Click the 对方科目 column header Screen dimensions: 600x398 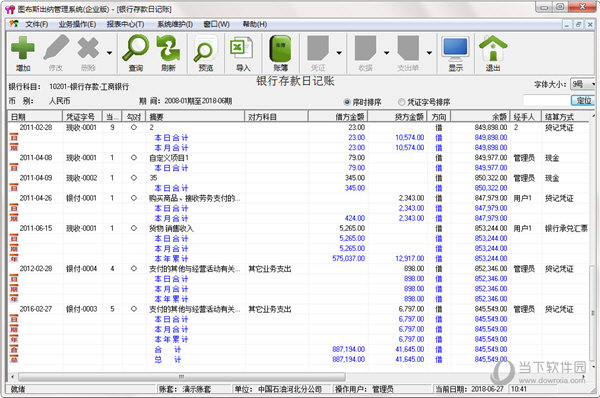(276, 117)
